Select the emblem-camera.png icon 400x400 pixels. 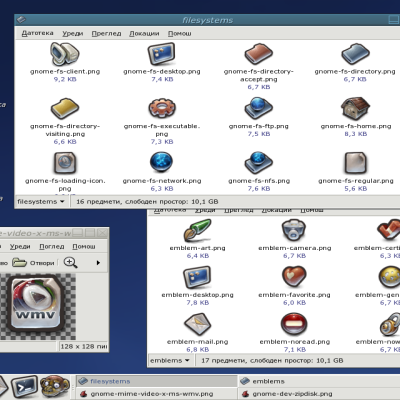[x=294, y=230]
